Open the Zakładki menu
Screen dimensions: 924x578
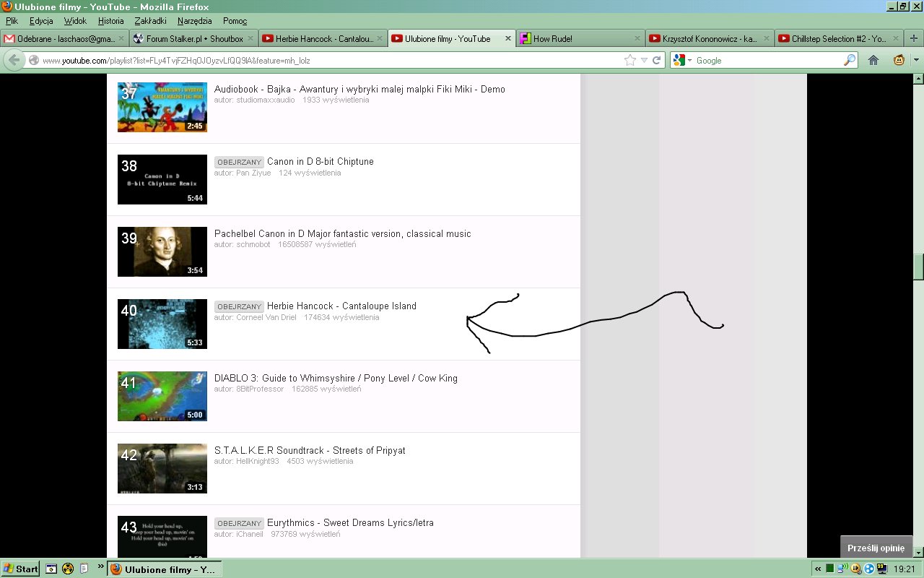[151, 21]
